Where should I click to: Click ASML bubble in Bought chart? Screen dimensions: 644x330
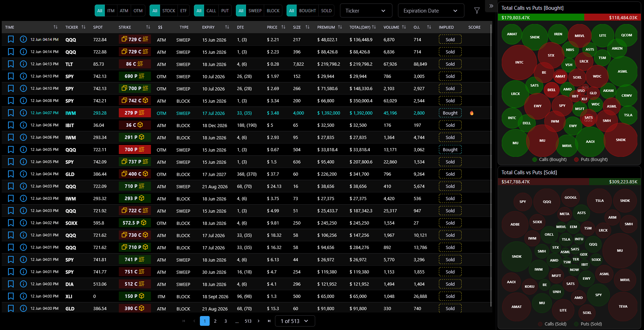[x=622, y=71]
